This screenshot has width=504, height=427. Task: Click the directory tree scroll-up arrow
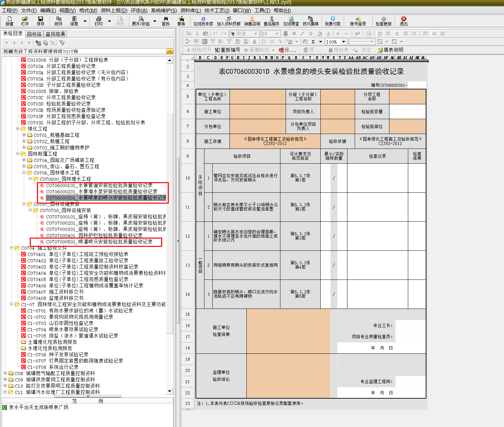click(x=170, y=60)
